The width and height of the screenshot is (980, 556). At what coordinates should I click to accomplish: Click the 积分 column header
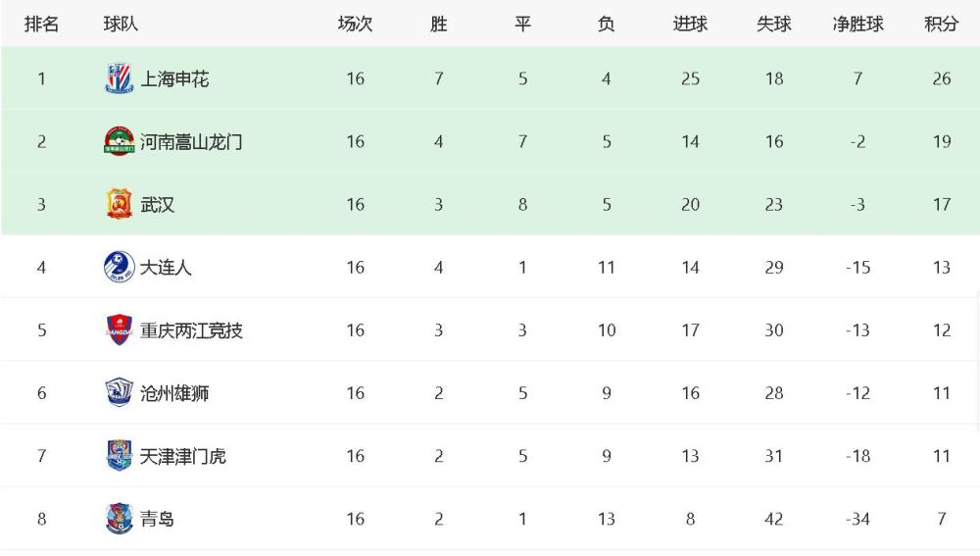(941, 24)
